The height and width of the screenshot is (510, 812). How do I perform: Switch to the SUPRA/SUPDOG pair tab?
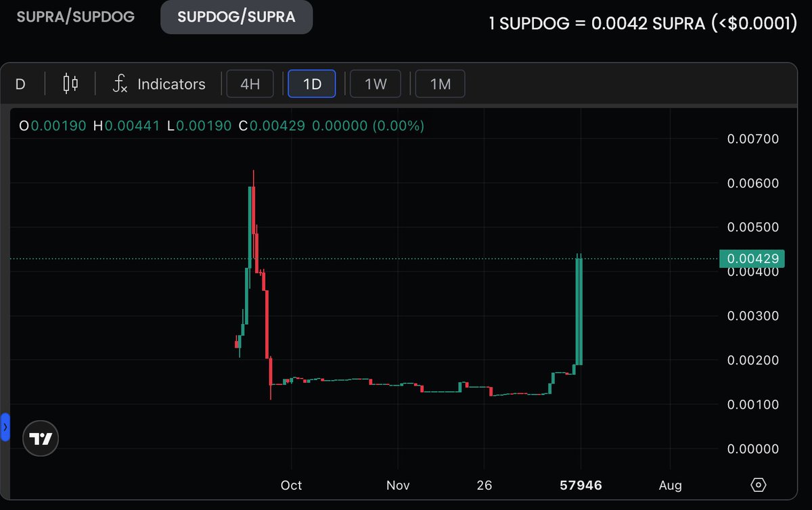[x=75, y=17]
